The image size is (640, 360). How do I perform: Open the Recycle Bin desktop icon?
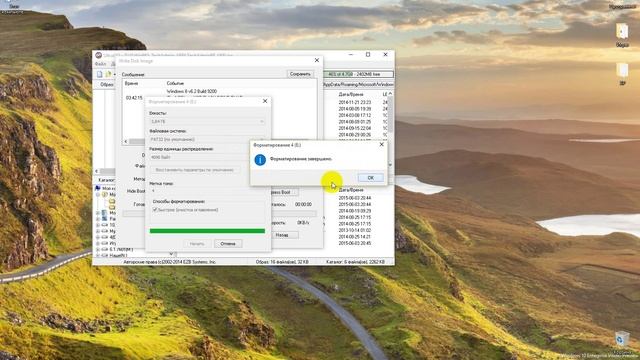click(622, 342)
